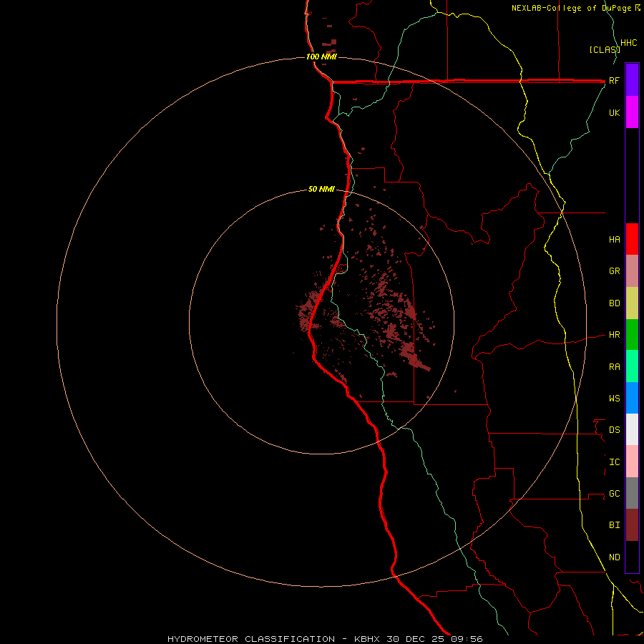Click the GR legend label

pos(615,271)
